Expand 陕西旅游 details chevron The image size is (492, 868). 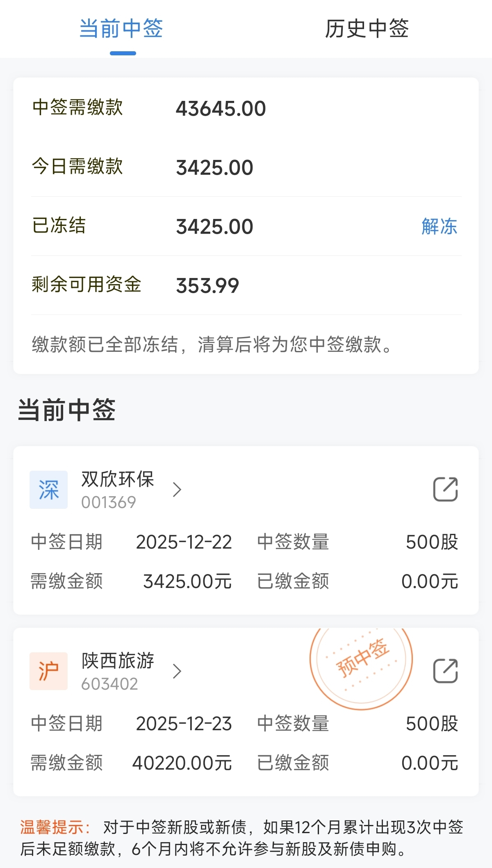177,671
